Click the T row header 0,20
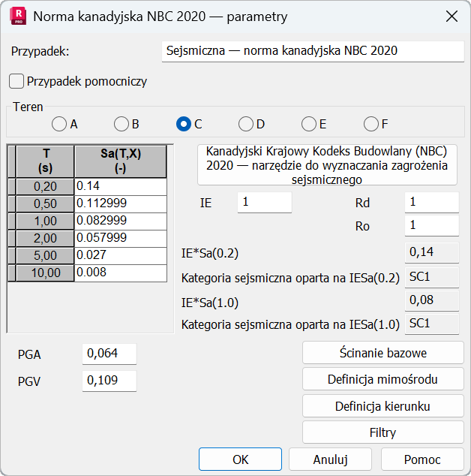471x476 pixels. (45, 186)
